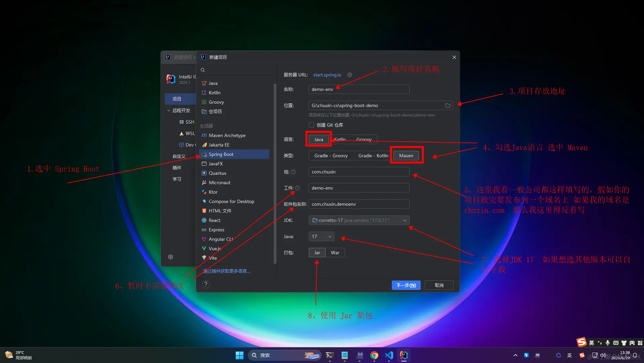Open 学习 tab in Welcome window
The image size is (644, 363).
click(177, 179)
